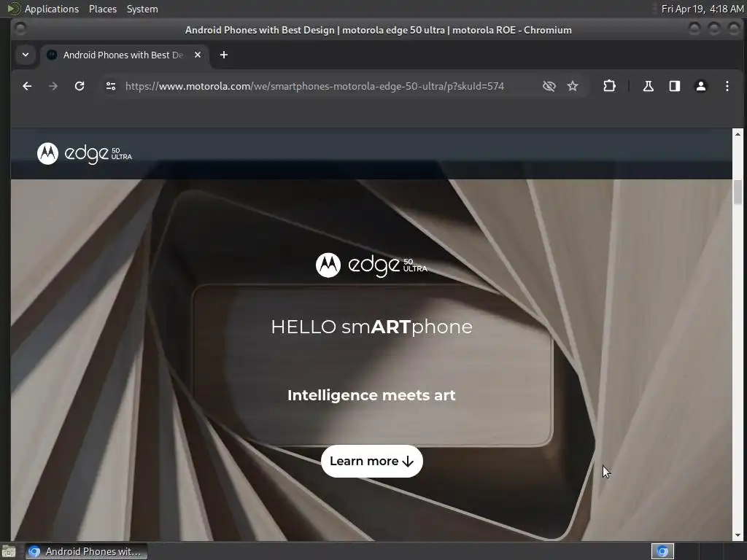
Task: Click the centered Motorola edge 50 Ultra logo
Action: [x=371, y=265]
